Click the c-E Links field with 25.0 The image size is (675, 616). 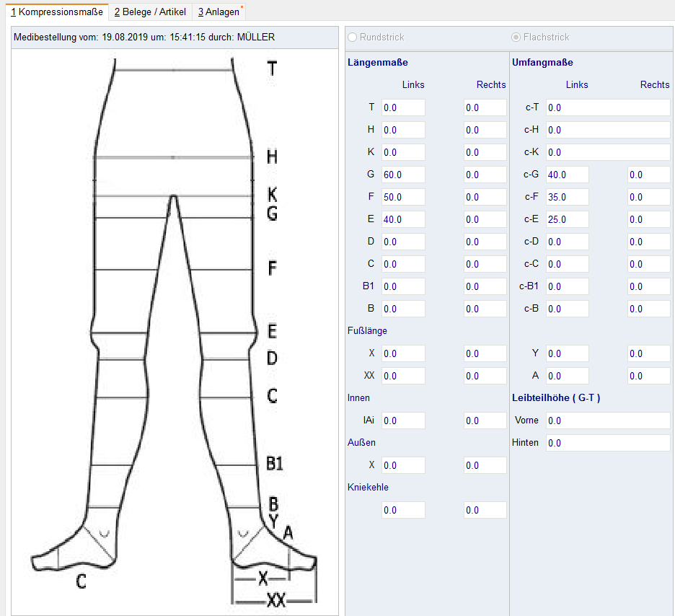[567, 219]
